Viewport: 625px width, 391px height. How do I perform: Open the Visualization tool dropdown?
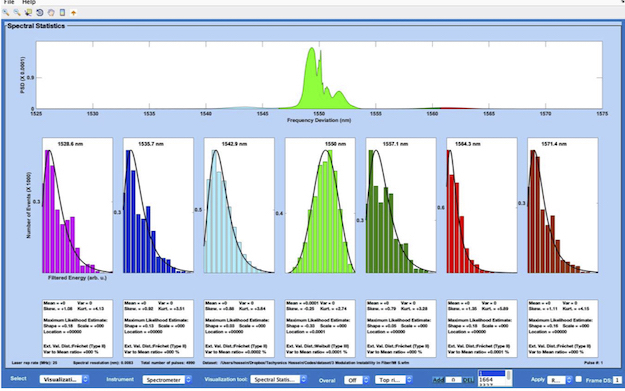point(279,379)
